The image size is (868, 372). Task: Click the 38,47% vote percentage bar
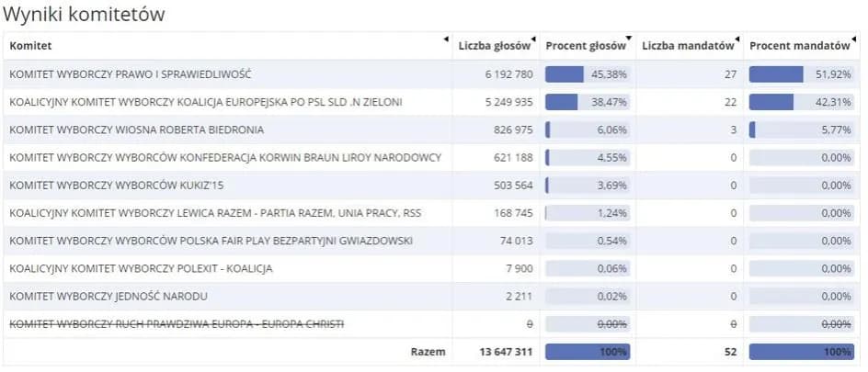click(x=588, y=102)
